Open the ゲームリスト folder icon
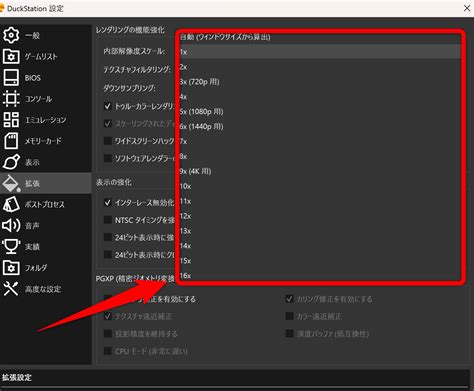This screenshot has width=474, height=391. click(11, 56)
